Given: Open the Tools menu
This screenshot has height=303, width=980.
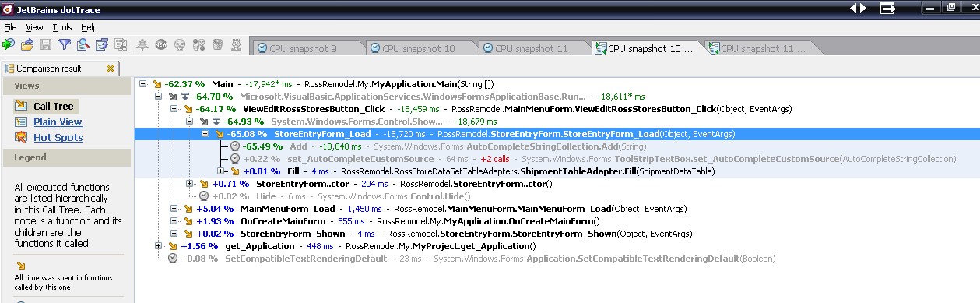Looking at the screenshot, I should click(x=62, y=27).
